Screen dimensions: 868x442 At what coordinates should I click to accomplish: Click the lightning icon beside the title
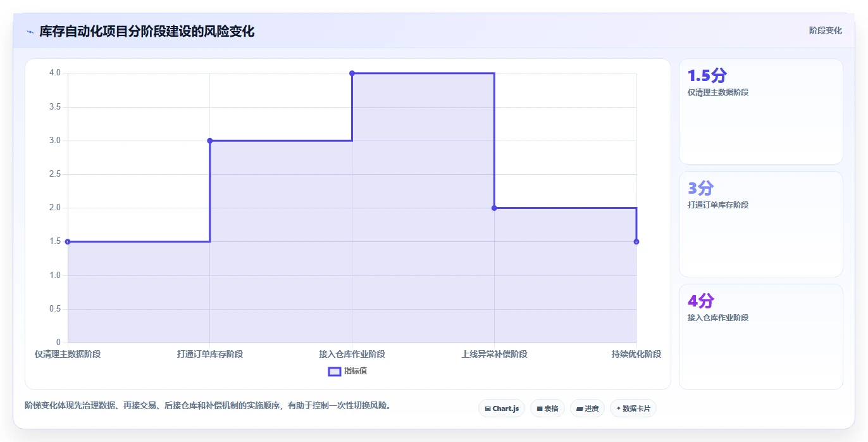[30, 32]
